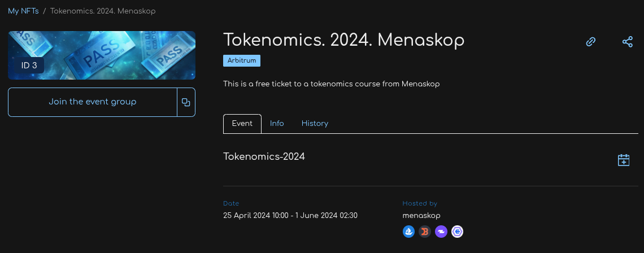
Task: Add the event via the calendar plus icon
Action: click(x=624, y=160)
